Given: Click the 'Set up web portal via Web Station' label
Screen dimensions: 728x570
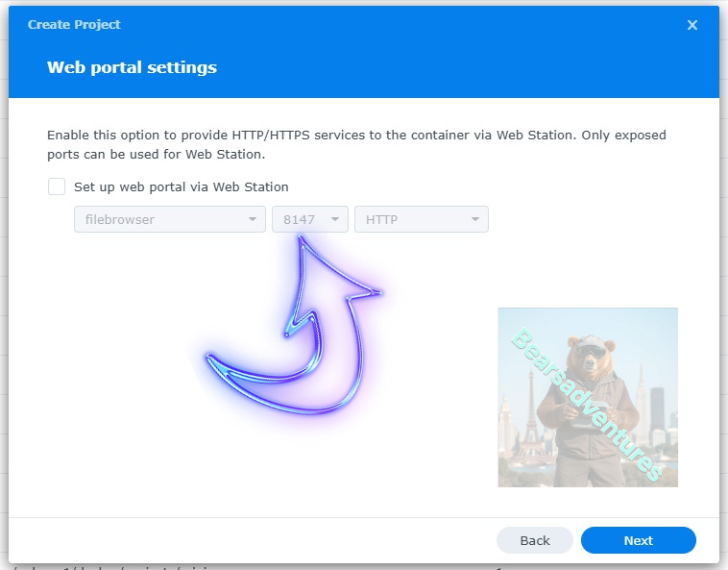Looking at the screenshot, I should [x=181, y=187].
